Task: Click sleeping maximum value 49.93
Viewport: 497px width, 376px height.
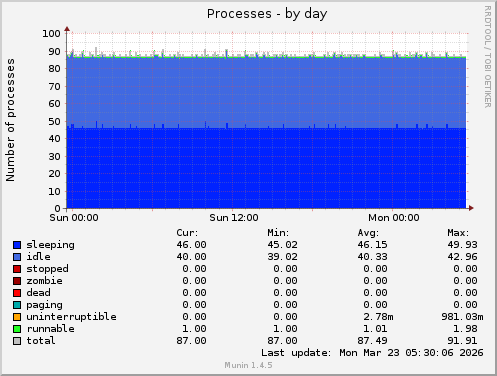Action: (463, 245)
